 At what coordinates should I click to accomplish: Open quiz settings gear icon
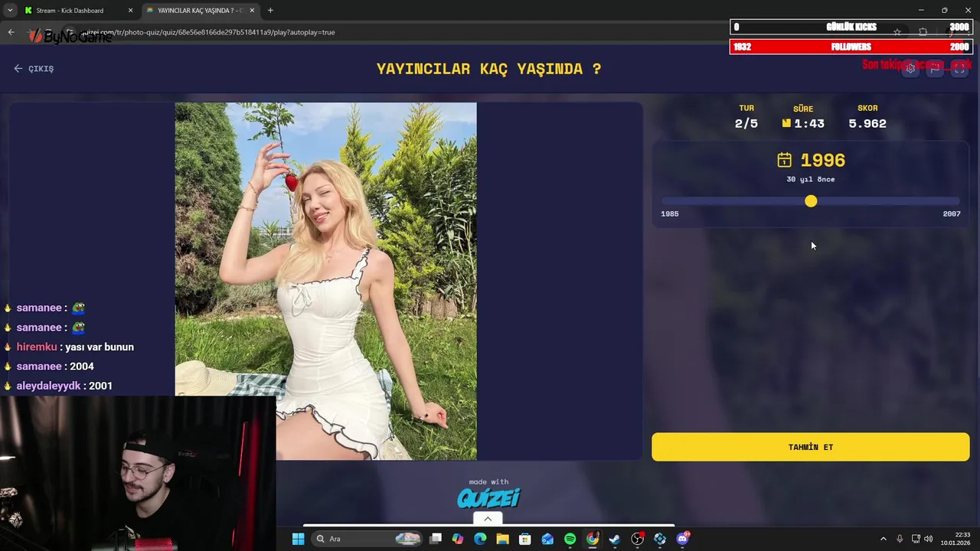[x=910, y=68]
